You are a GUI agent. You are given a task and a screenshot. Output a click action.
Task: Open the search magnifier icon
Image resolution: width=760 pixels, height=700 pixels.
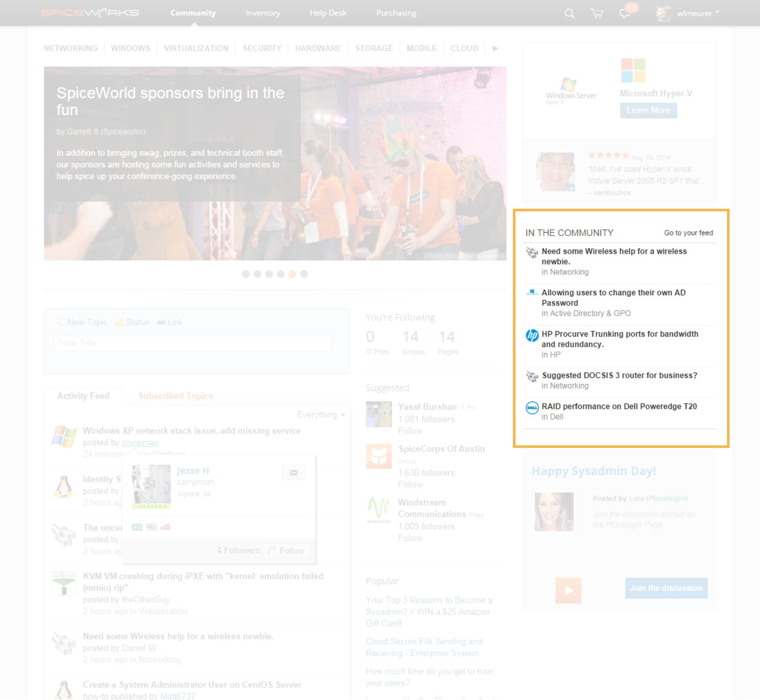click(x=569, y=14)
